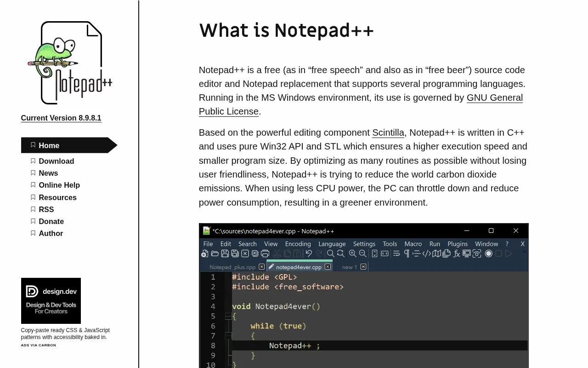Follow the Scintilla link
This screenshot has height=368, width=588.
[388, 132]
